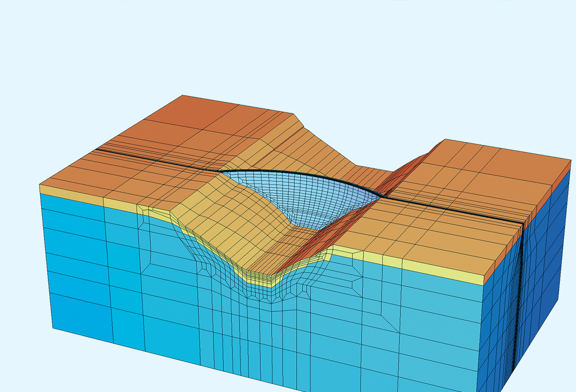Select the bottom-right cyan bedrock on the front face
576x392 pixels.
point(426,341)
